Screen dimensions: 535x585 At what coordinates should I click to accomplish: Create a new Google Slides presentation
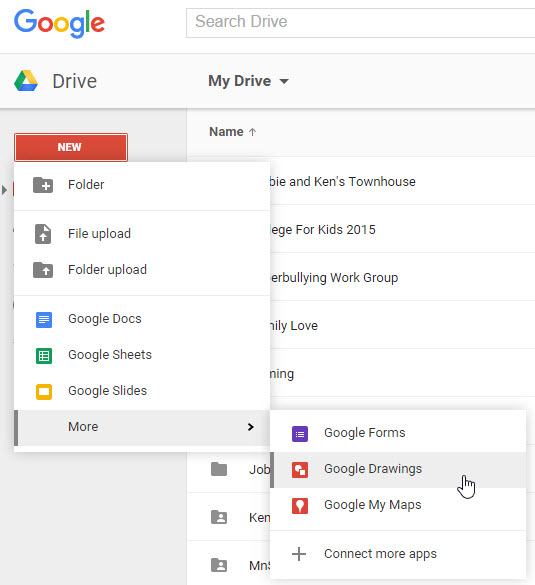point(142,391)
